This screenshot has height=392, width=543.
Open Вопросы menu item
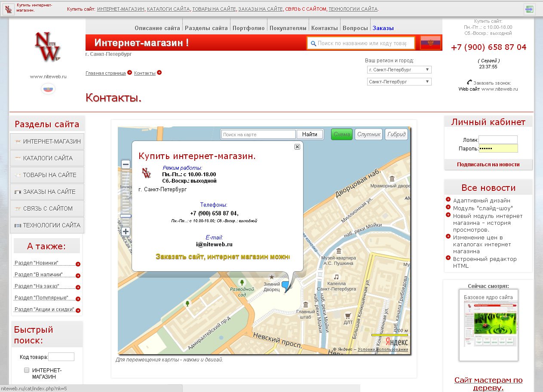pyautogui.click(x=355, y=28)
